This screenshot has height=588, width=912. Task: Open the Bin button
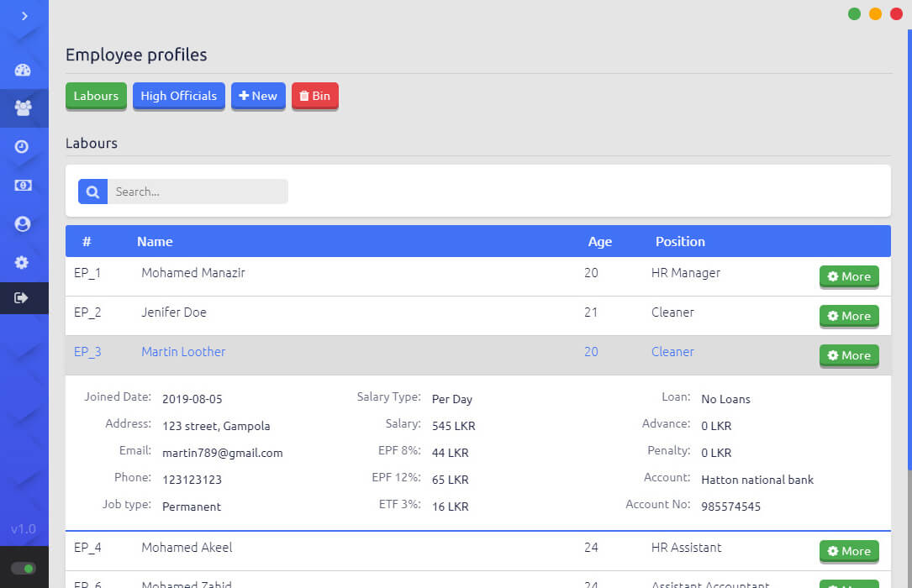(314, 96)
